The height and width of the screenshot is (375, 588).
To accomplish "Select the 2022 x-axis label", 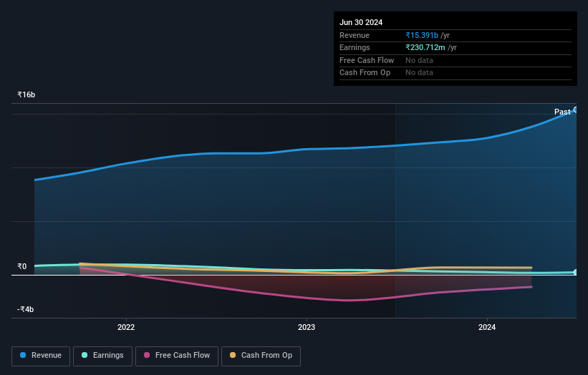I will (x=126, y=327).
